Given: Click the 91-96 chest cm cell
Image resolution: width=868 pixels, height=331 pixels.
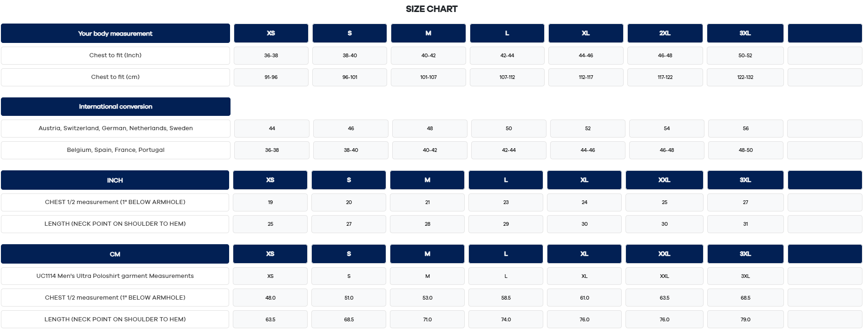Looking at the screenshot, I should pos(271,77).
